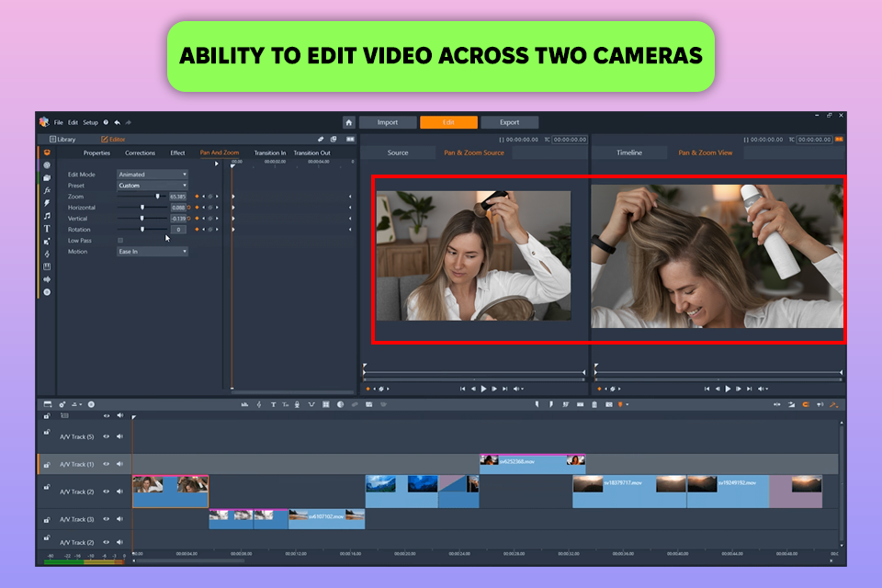Enable the Low Pass checkbox
The image size is (882, 588).
(x=120, y=241)
